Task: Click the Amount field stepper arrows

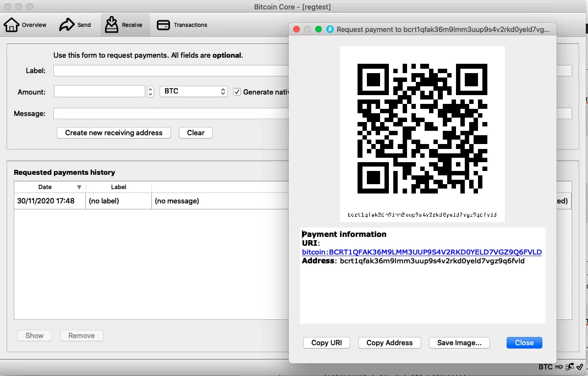Action: [150, 92]
